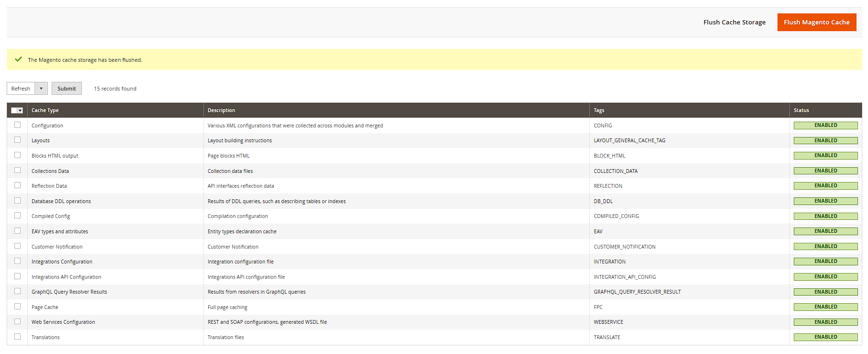The height and width of the screenshot is (354, 868).
Task: Select the Translations row checkbox
Action: pos(18,337)
